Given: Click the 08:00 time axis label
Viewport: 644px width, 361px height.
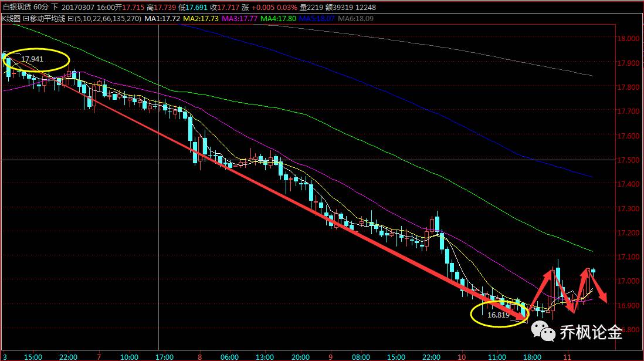Looking at the screenshot, I should click(361, 357).
